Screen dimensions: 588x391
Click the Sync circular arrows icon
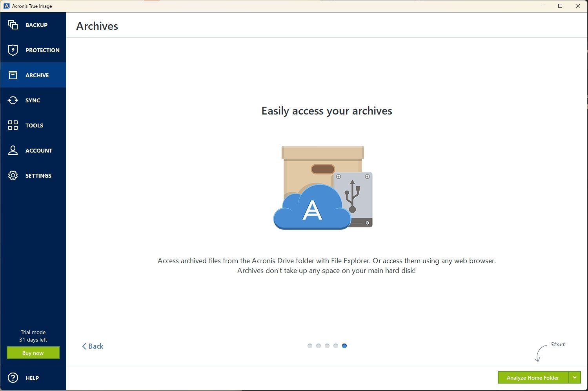(x=13, y=100)
